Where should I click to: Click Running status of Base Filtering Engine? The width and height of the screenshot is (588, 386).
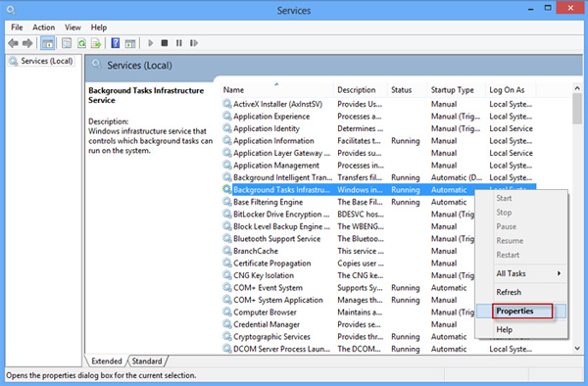(406, 202)
